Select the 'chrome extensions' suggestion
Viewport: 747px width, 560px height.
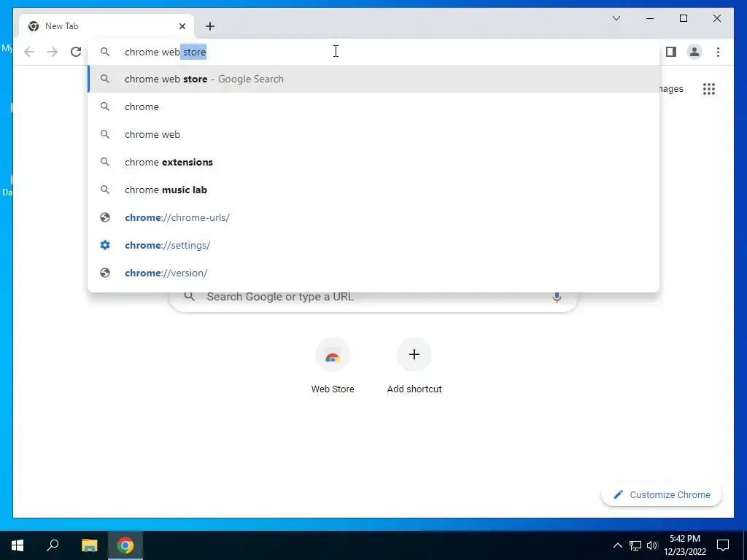coord(373,162)
